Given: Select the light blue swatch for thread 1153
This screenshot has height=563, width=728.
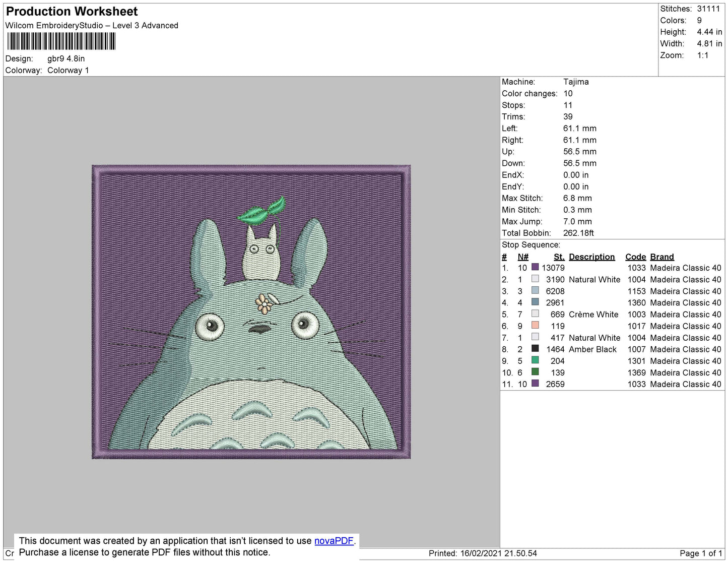Looking at the screenshot, I should tap(535, 291).
